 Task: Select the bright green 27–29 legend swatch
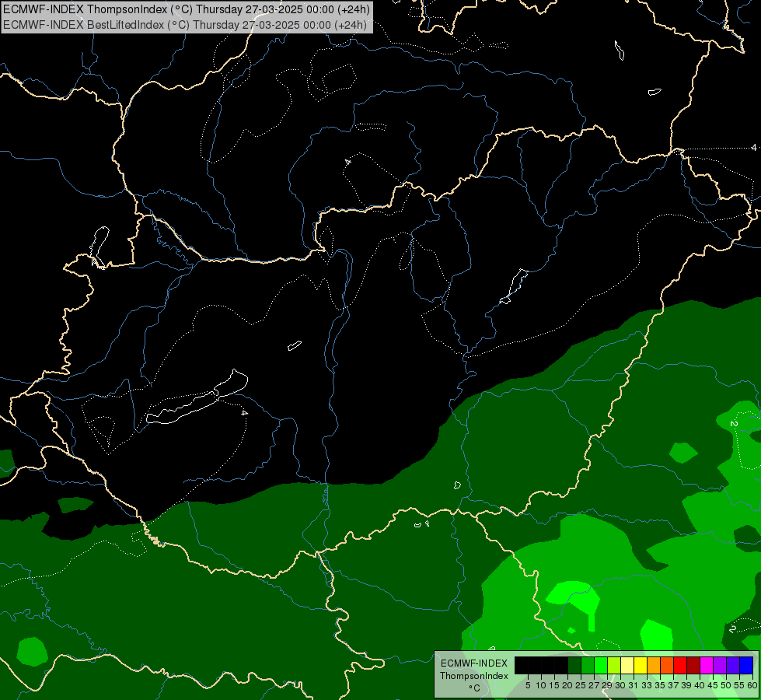pyautogui.click(x=601, y=665)
